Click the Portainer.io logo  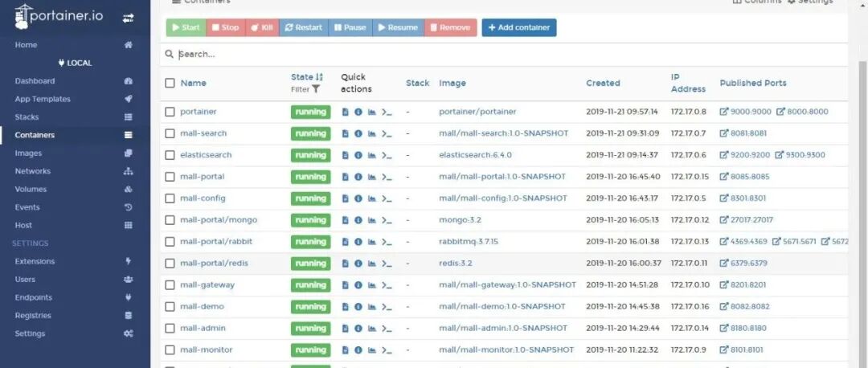[59, 16]
